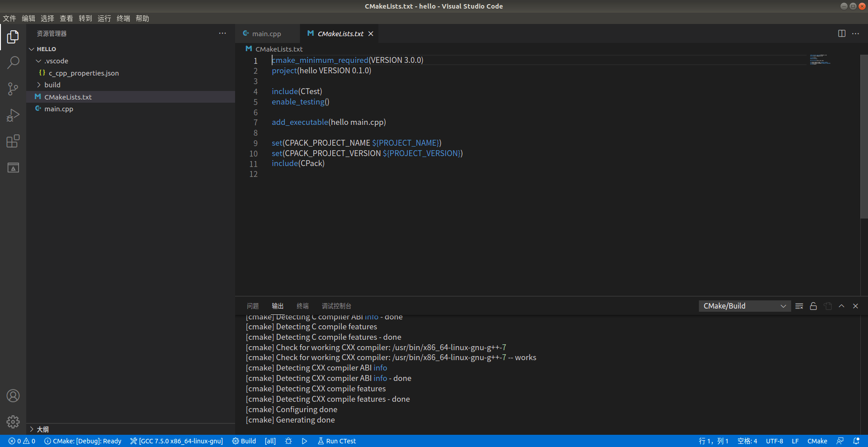Switch to Output panel tab

(x=278, y=306)
